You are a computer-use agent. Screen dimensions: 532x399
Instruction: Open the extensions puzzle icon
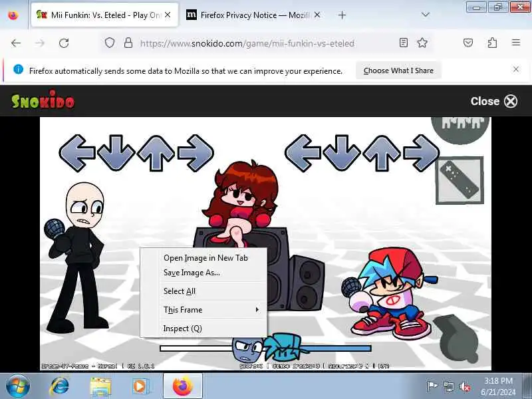pos(492,43)
